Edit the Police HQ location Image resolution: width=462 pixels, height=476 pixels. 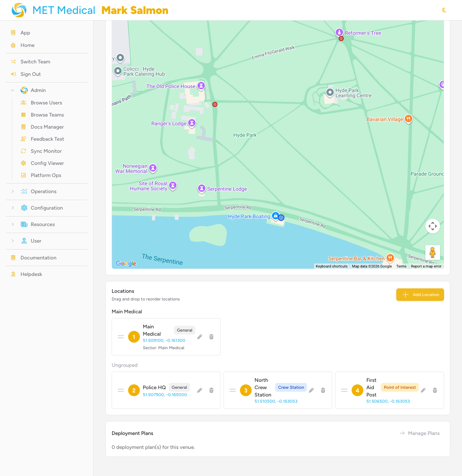tap(200, 390)
